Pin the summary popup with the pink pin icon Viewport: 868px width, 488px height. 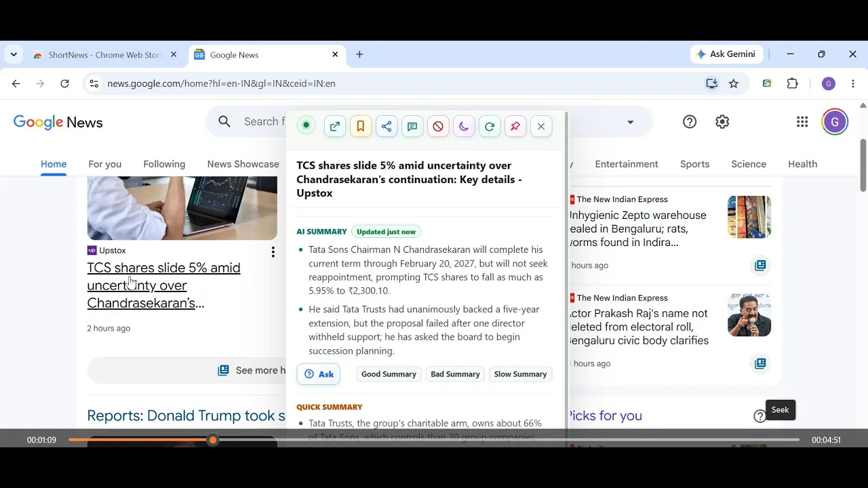[x=515, y=126]
